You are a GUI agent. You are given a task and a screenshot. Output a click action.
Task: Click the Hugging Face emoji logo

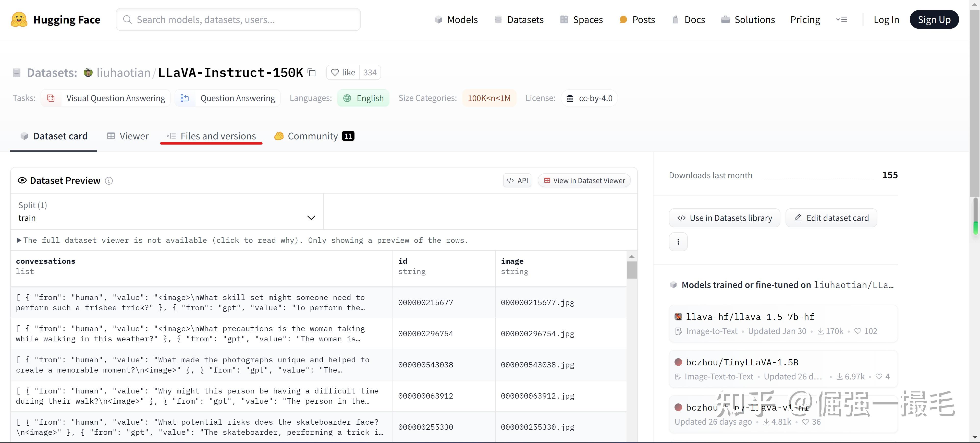(x=19, y=19)
